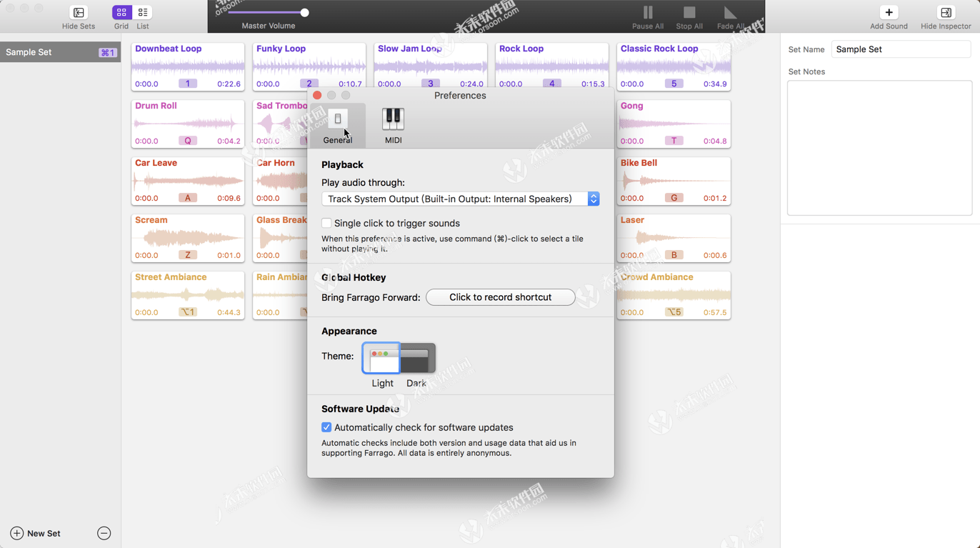
Task: Select the Slow Jam Loop tile
Action: click(431, 66)
